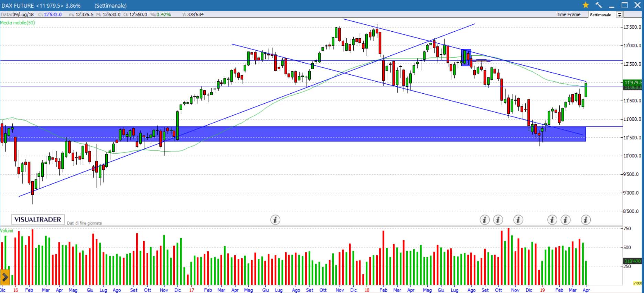The height and width of the screenshot is (293, 644).
Task: Open the info marker above Apr 2019
Action: [x=586, y=220]
